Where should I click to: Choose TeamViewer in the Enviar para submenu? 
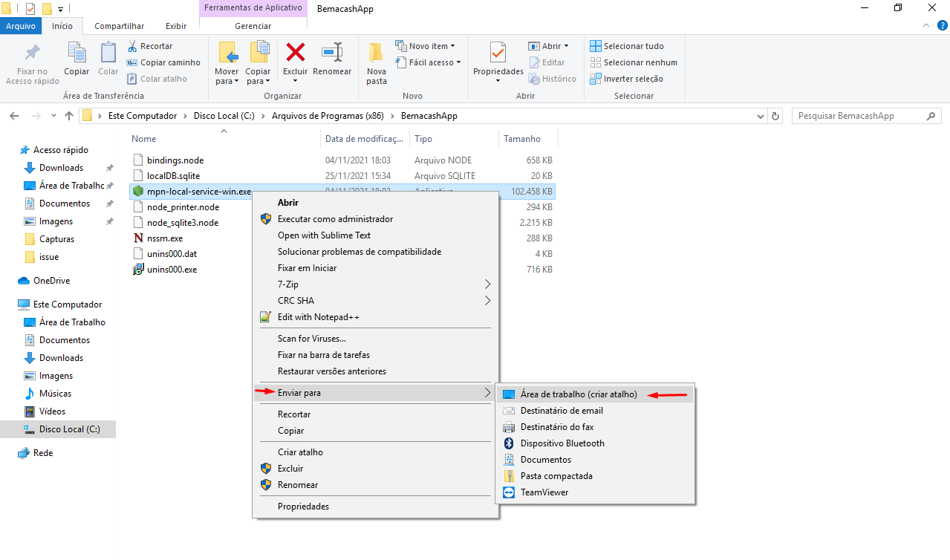pos(595,492)
